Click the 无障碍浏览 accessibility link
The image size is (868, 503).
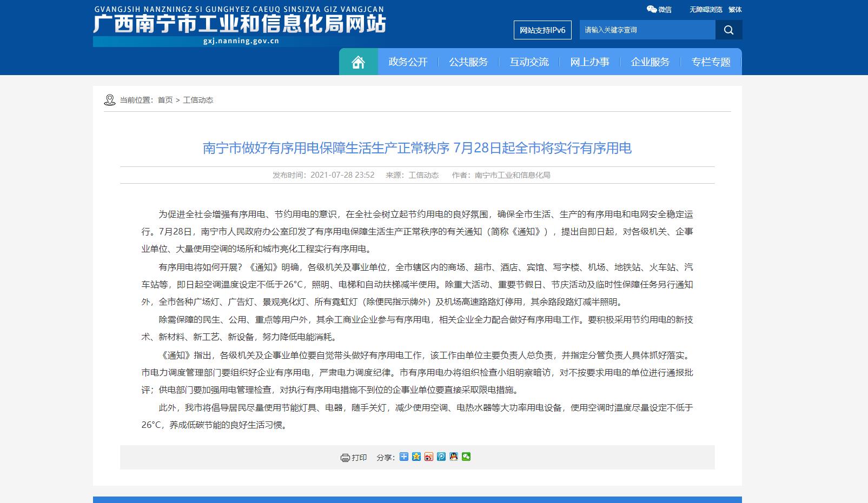(x=705, y=10)
